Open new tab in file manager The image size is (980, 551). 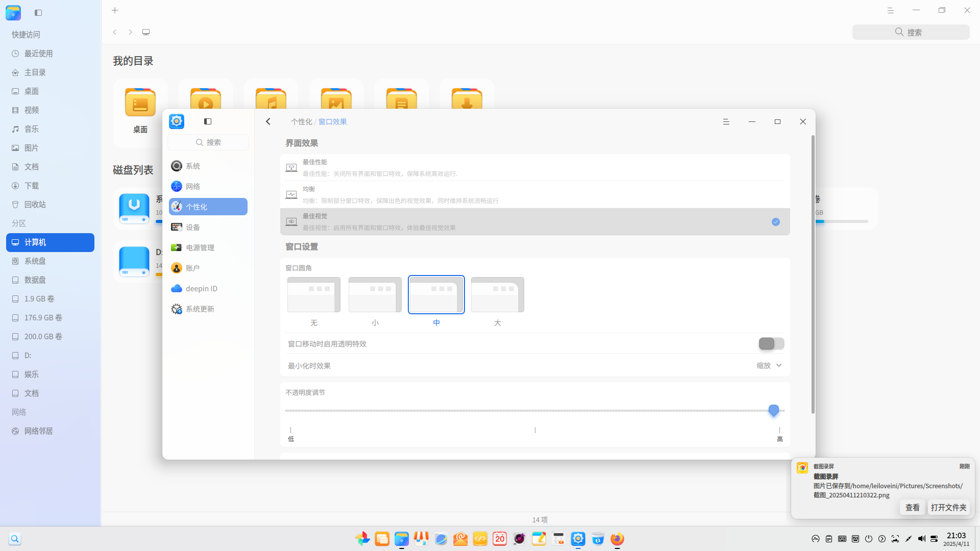click(x=115, y=10)
